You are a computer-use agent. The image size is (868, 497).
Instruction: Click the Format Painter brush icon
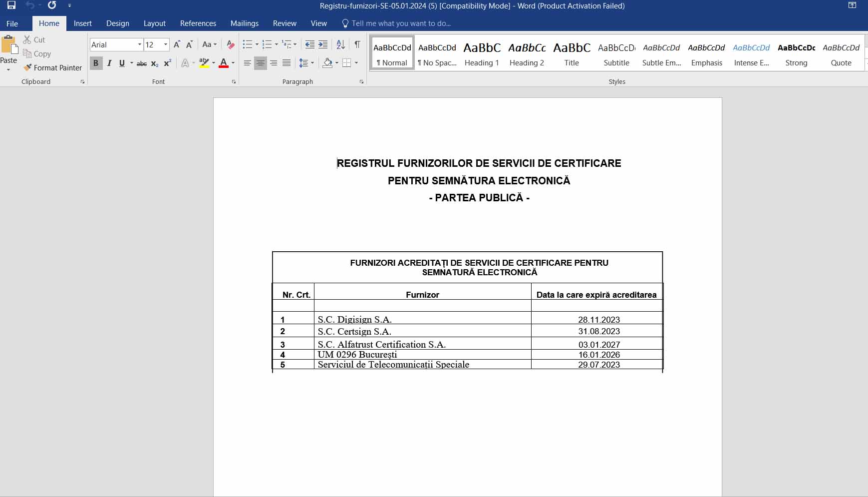[x=27, y=67]
